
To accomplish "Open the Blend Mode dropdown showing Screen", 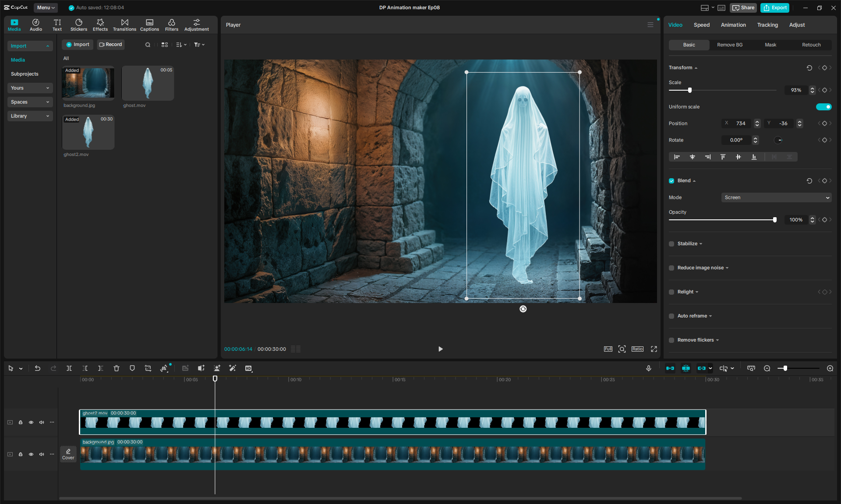I will [776, 197].
